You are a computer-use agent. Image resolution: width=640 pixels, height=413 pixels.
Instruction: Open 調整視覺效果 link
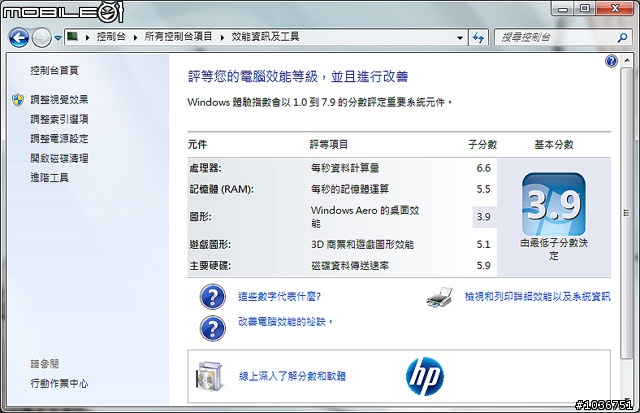(59, 100)
